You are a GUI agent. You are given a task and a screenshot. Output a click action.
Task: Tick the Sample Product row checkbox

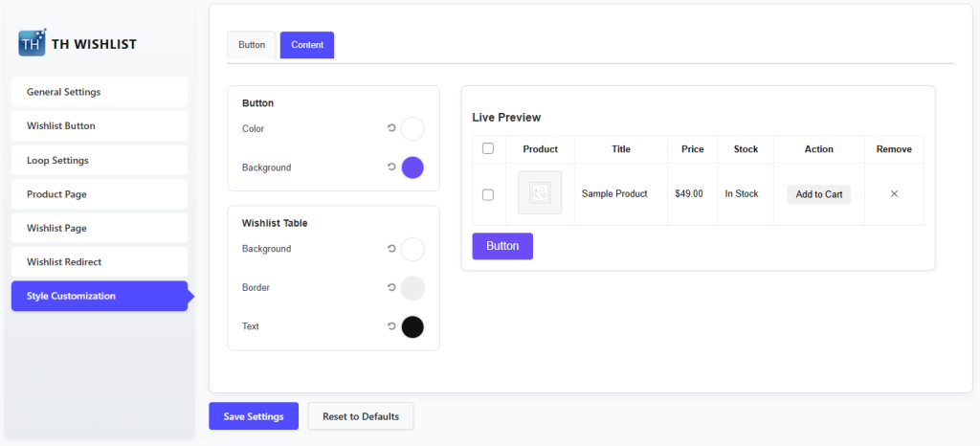click(x=488, y=194)
